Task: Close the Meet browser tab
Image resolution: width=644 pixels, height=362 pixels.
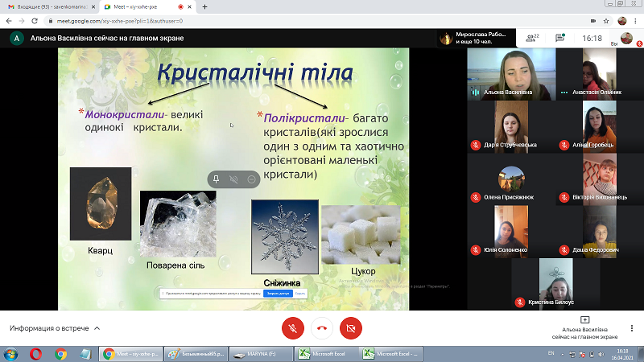Action: (x=190, y=7)
